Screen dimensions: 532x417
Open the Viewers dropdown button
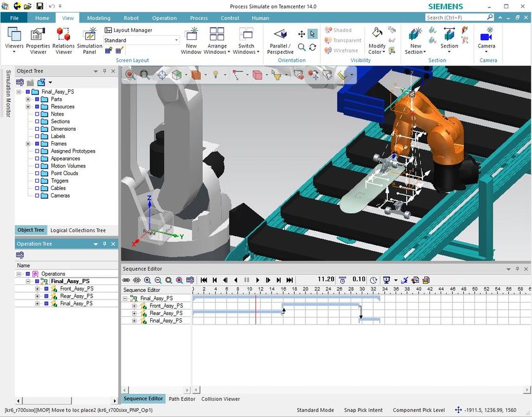coord(14,41)
